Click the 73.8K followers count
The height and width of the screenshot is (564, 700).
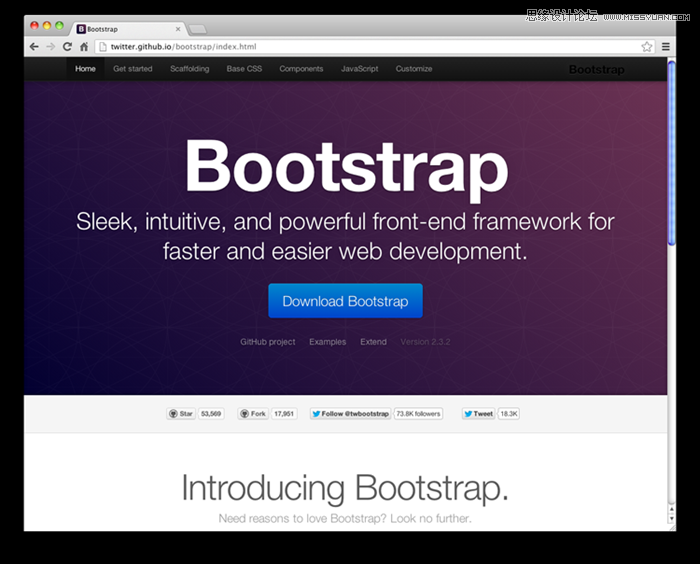[x=418, y=414]
